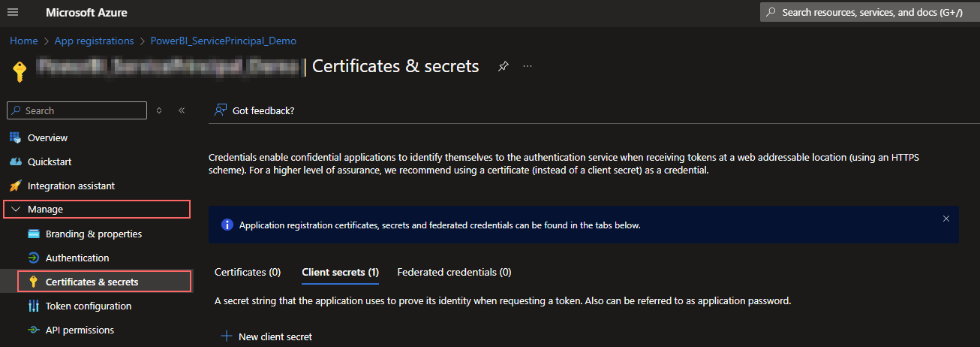Click New client secret button
980x347 pixels.
pos(266,336)
